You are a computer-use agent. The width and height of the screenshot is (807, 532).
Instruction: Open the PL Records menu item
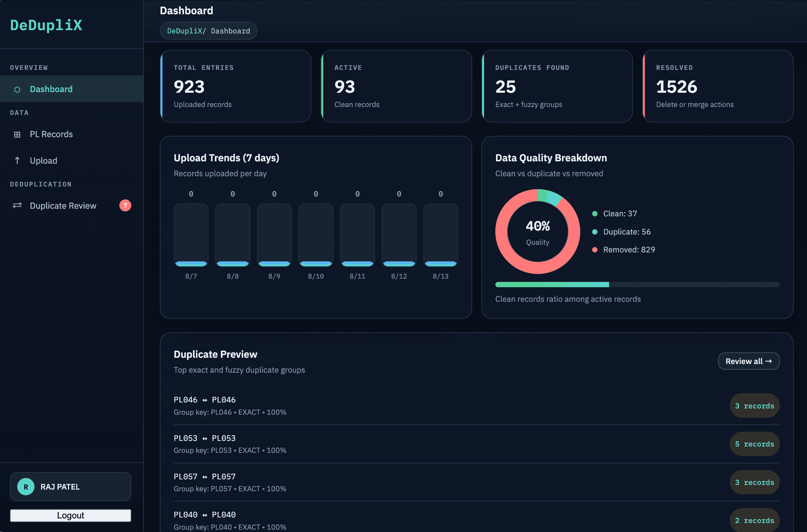pyautogui.click(x=72, y=134)
